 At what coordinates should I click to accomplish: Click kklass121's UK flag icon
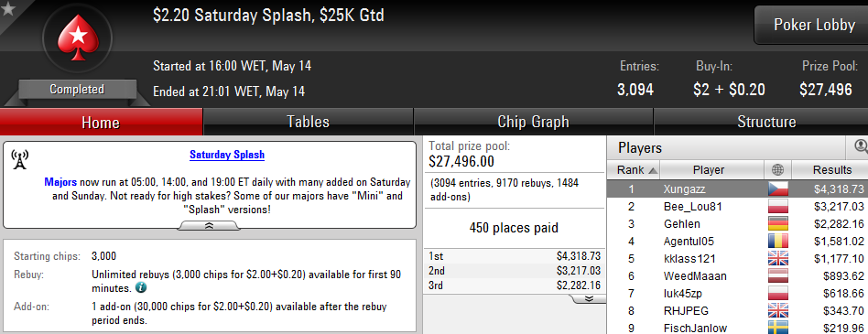click(x=777, y=258)
